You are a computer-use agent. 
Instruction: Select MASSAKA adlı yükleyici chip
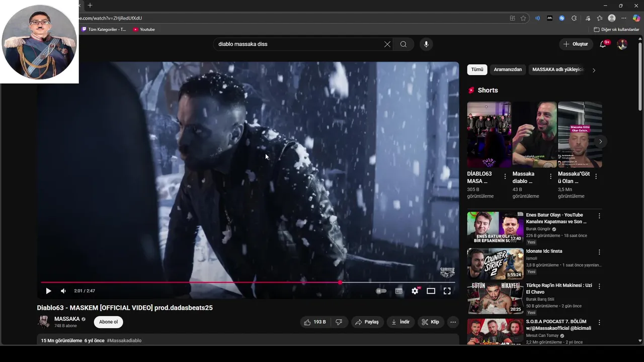[x=557, y=69]
